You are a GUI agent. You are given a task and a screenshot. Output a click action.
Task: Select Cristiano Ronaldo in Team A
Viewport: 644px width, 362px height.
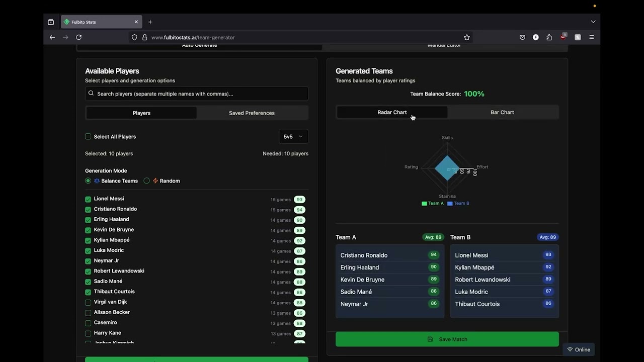(390, 255)
